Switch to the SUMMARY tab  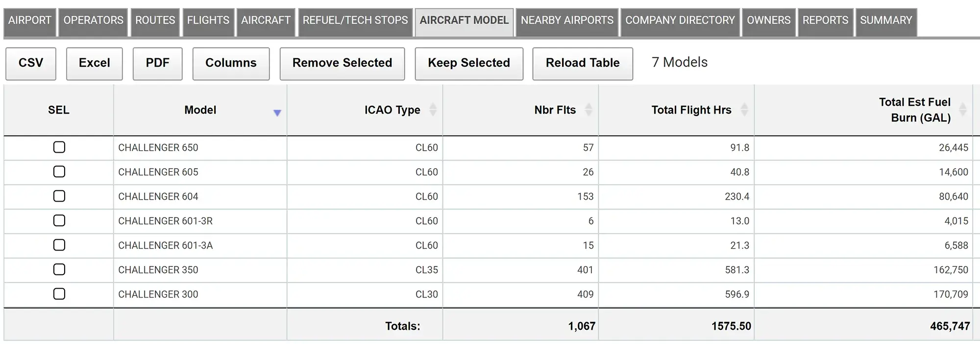tap(885, 21)
